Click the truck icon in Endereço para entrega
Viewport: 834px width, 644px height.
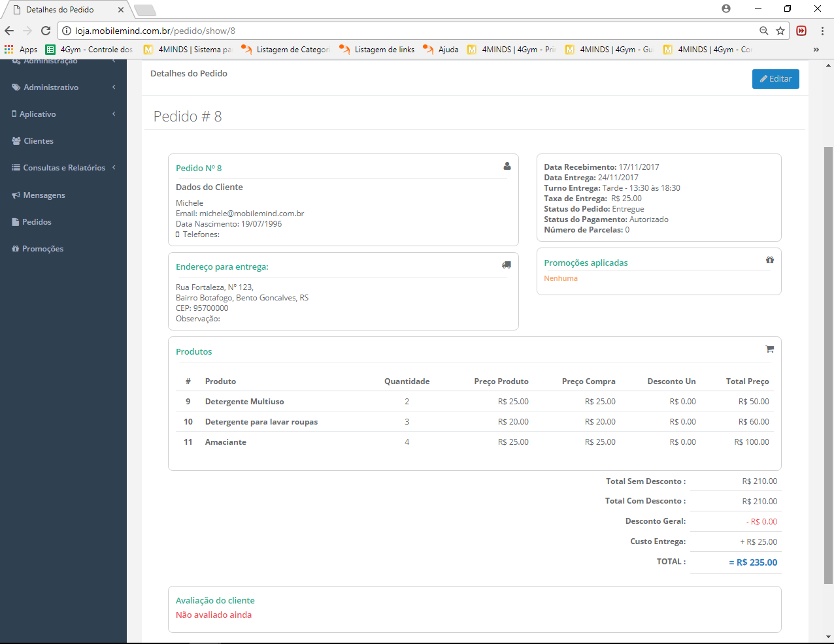point(506,265)
